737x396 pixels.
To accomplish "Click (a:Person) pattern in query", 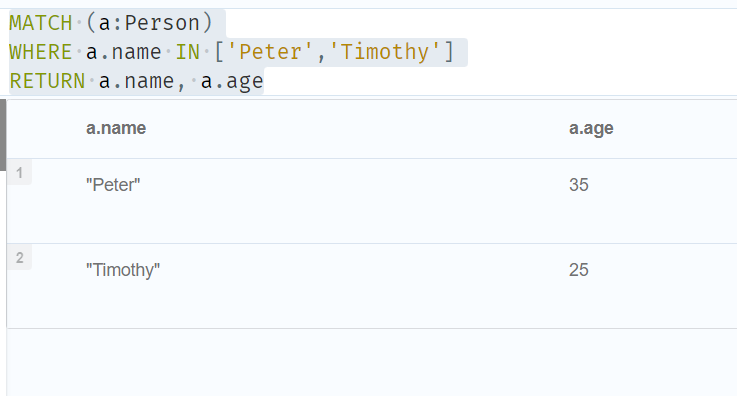I will point(149,23).
